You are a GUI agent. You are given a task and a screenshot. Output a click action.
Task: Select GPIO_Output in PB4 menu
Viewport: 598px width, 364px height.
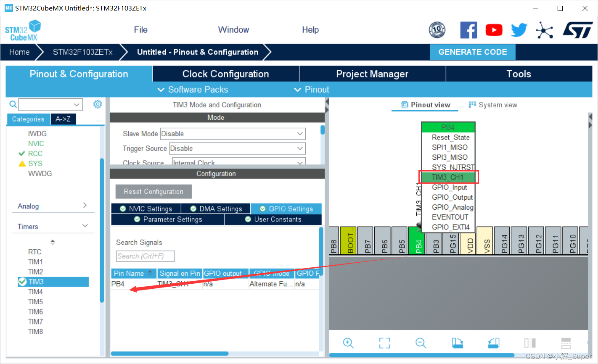point(448,197)
